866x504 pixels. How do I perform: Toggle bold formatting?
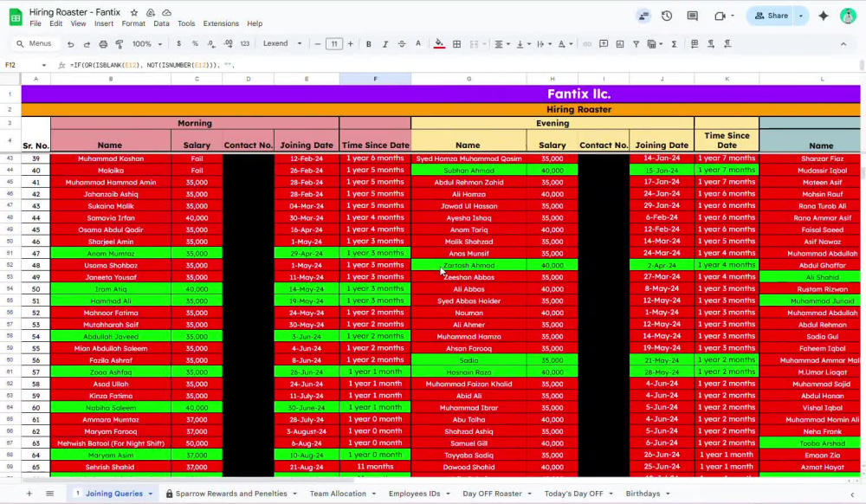pyautogui.click(x=368, y=43)
